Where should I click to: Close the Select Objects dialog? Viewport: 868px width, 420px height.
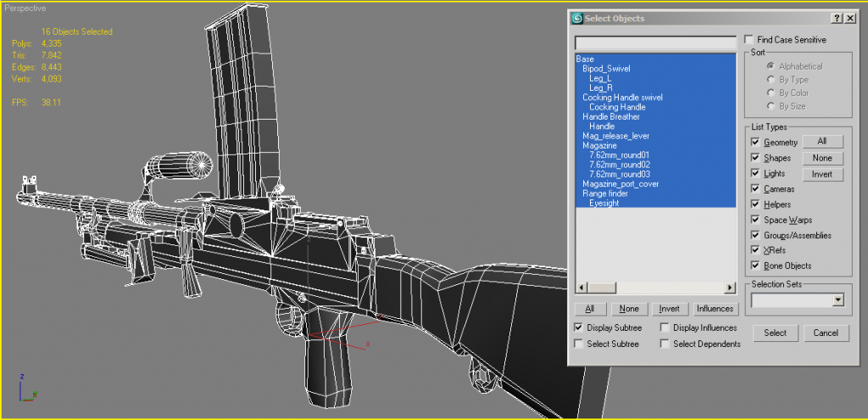click(x=849, y=19)
